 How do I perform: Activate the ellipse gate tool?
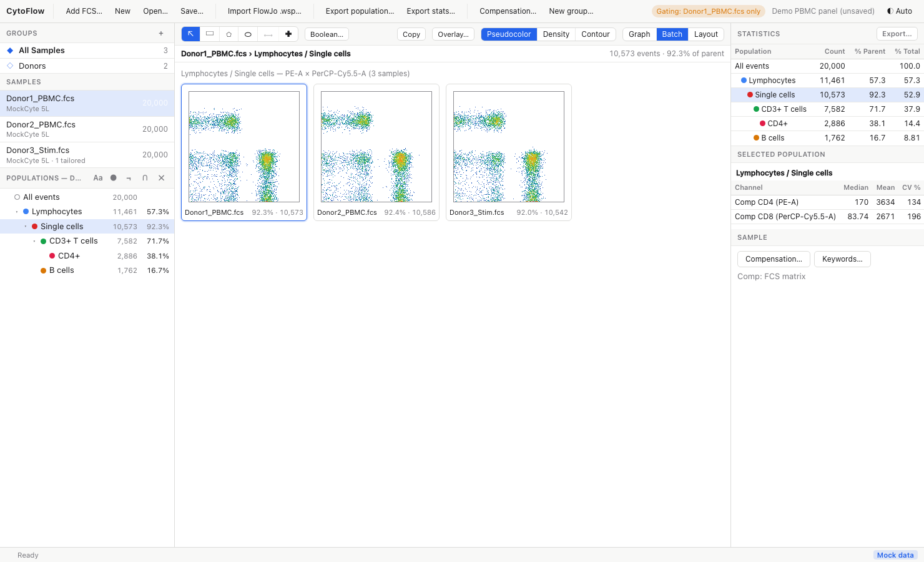coord(248,34)
